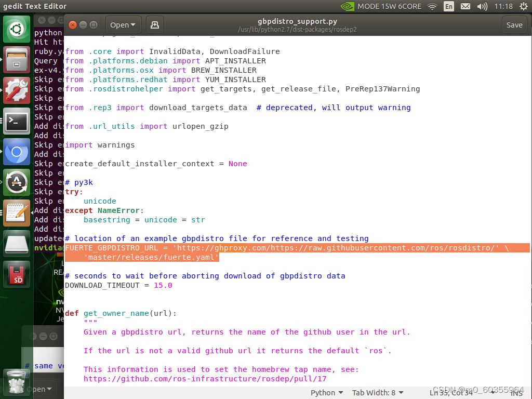Open the Open file dropdown in gedit
Image resolution: width=532 pixels, height=399 pixels.
pos(123,25)
